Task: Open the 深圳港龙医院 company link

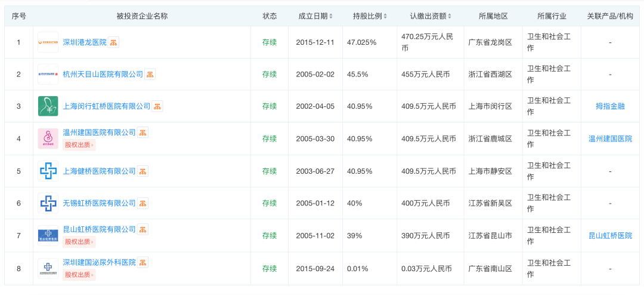Action: point(84,42)
